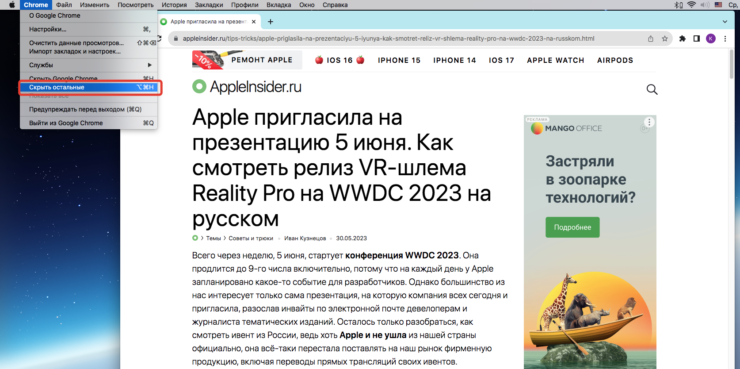Select the Apple пригласила browser tab
The image size is (740, 369).
[x=208, y=22]
